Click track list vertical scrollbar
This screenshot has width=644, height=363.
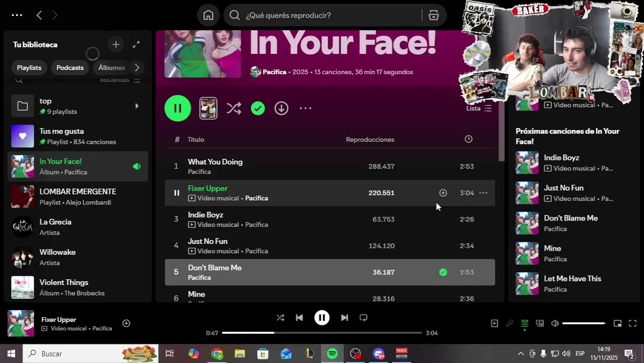[x=501, y=133]
